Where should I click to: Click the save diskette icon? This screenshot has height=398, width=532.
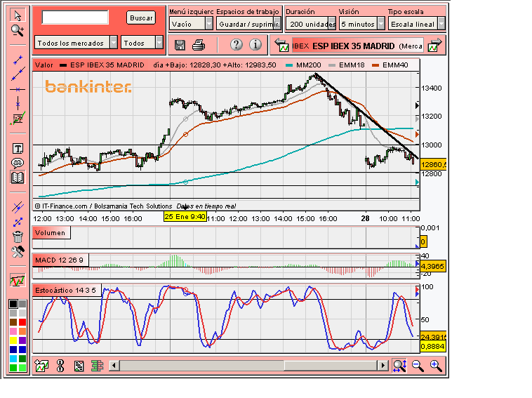(x=180, y=45)
